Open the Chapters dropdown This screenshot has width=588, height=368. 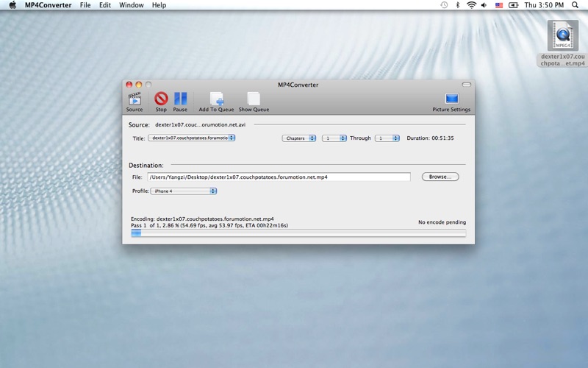point(299,138)
